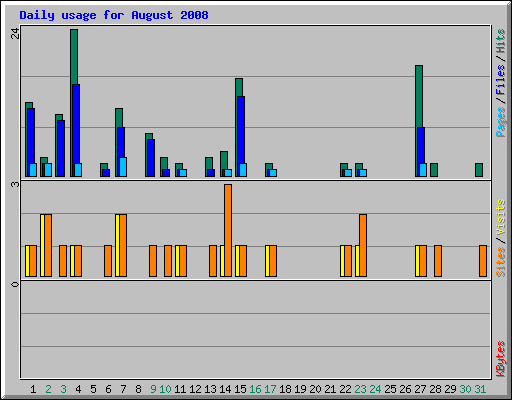Click day label '4' on the x-axis
512x400 pixels.
[x=78, y=389]
